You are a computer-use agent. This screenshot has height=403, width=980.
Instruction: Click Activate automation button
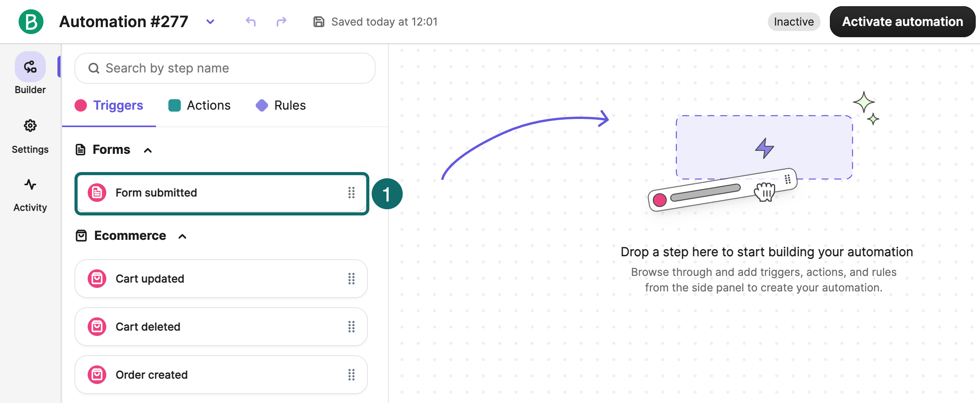coord(902,22)
